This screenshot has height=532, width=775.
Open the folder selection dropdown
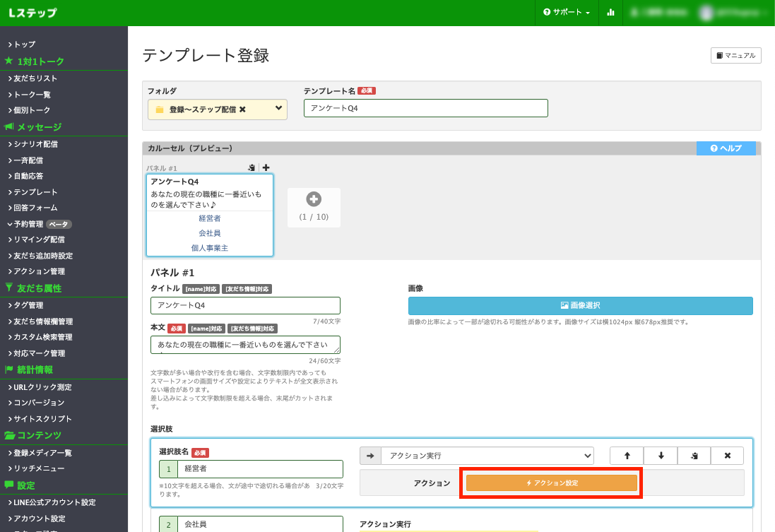pyautogui.click(x=278, y=109)
